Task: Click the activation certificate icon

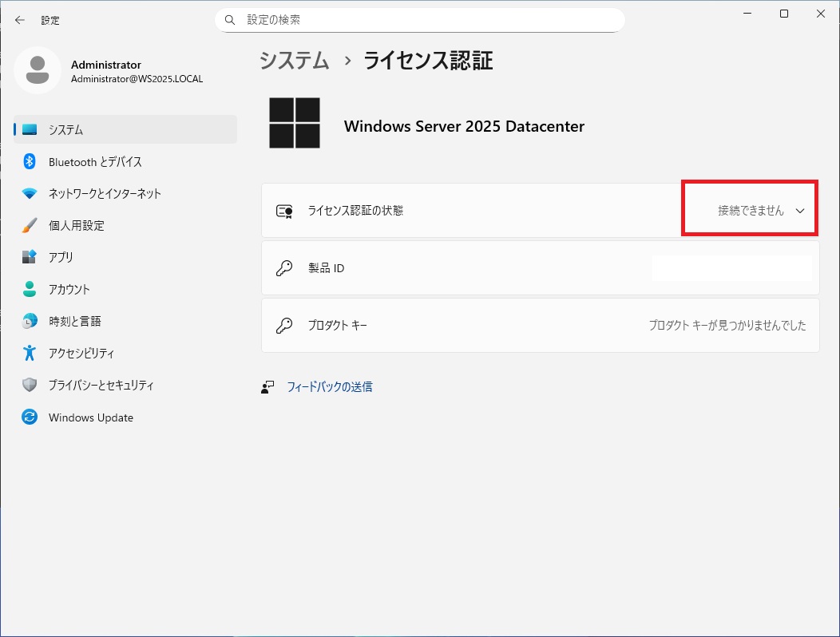Action: pos(284,211)
